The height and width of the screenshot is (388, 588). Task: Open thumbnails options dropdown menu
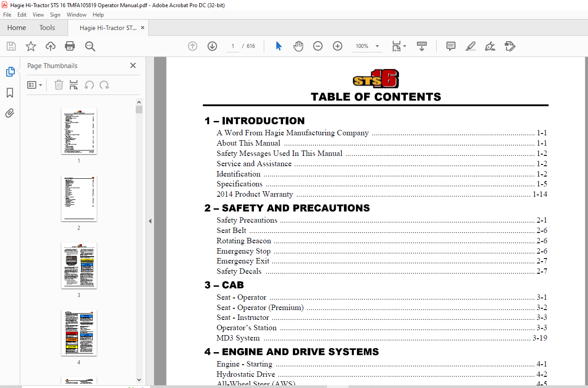34,85
